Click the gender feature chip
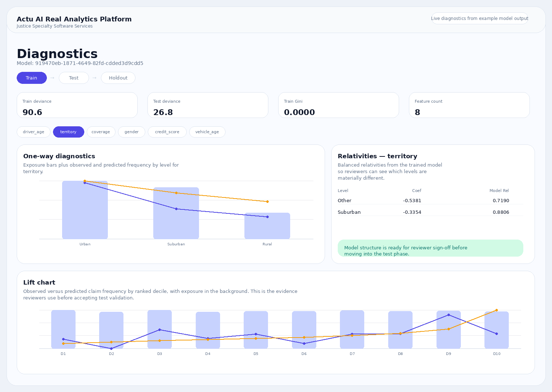 click(131, 132)
